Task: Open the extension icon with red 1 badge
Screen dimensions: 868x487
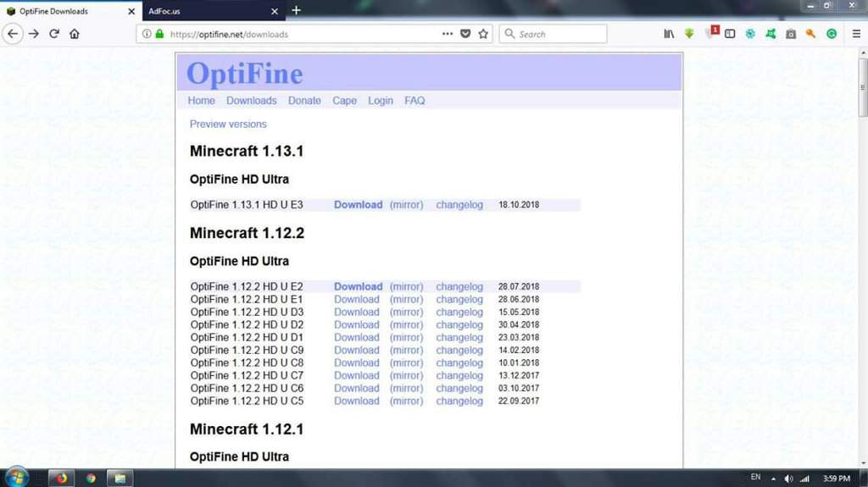Action: coord(712,32)
